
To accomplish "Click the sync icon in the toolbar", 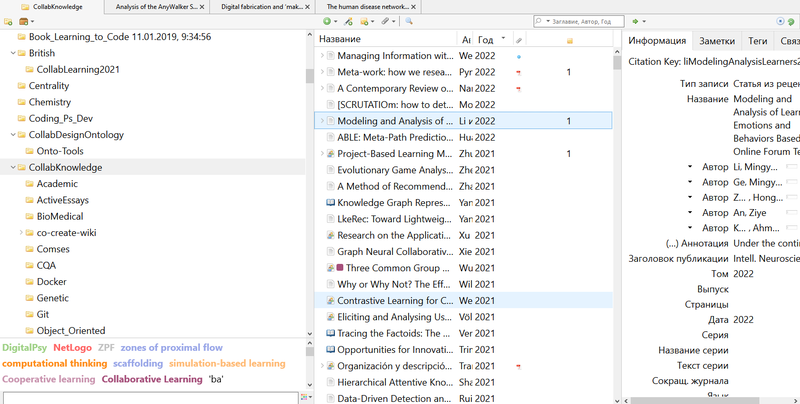I will (790, 20).
